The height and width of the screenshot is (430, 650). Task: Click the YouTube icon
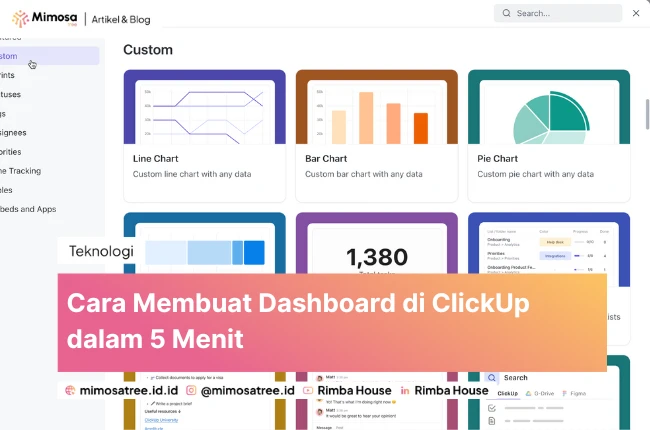[x=308, y=390]
